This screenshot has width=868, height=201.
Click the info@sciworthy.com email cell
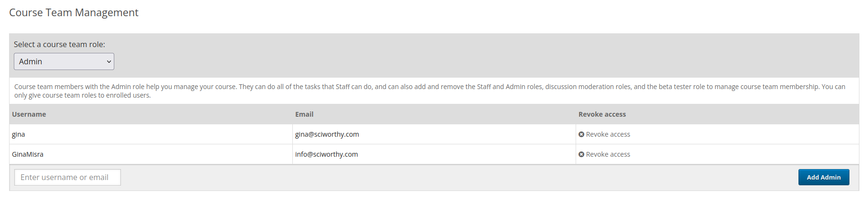[434, 154]
